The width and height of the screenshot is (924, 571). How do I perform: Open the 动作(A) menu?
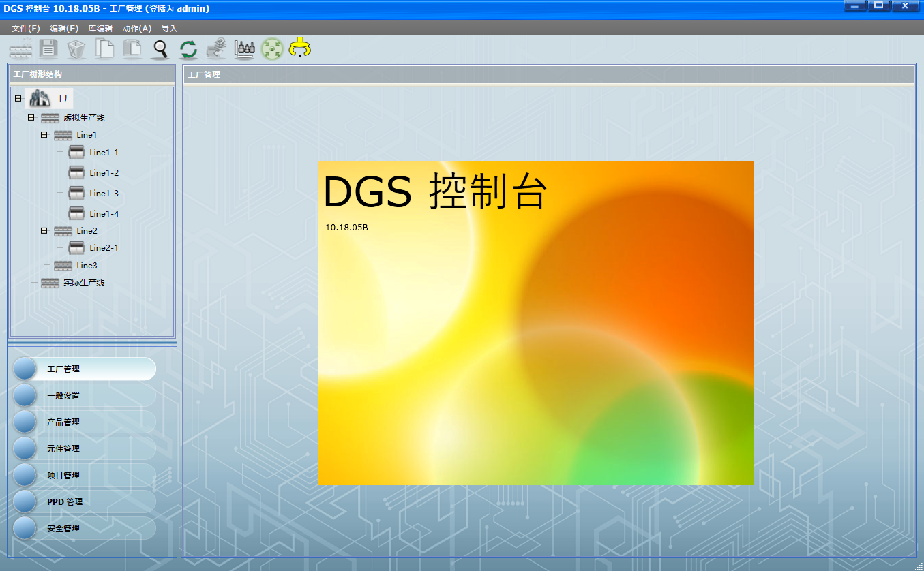(137, 29)
